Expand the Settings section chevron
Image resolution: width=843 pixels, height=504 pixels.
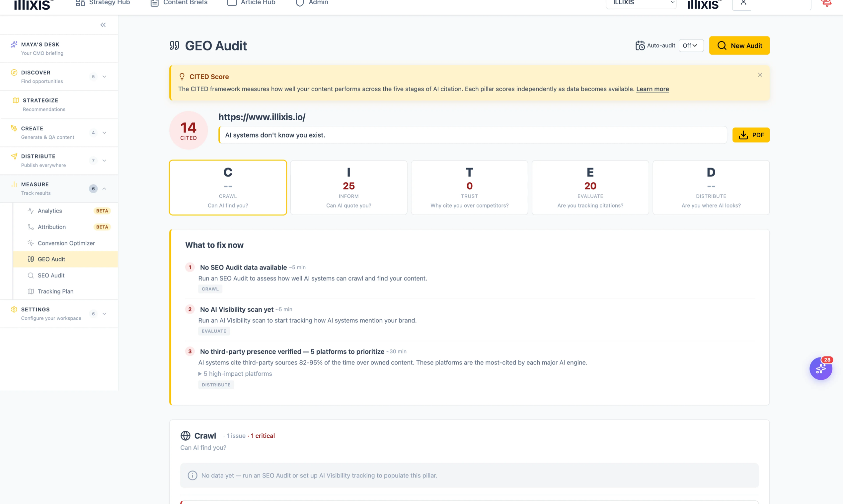[x=104, y=314]
